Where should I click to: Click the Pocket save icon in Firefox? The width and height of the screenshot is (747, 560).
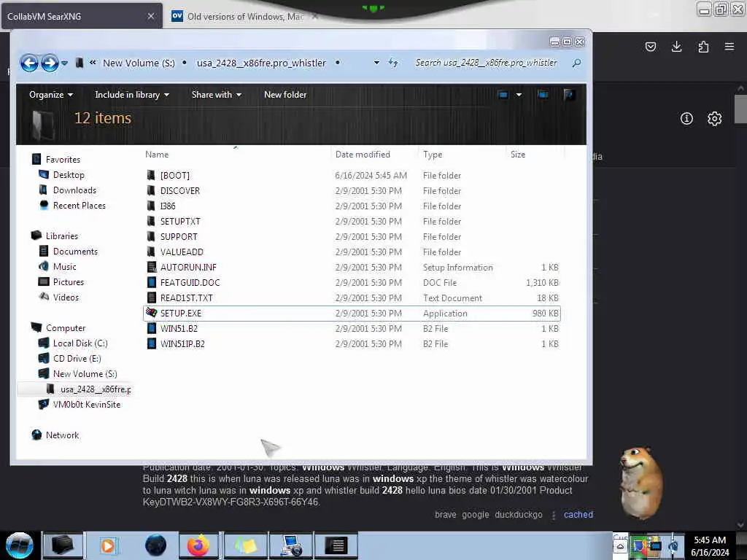coord(650,47)
